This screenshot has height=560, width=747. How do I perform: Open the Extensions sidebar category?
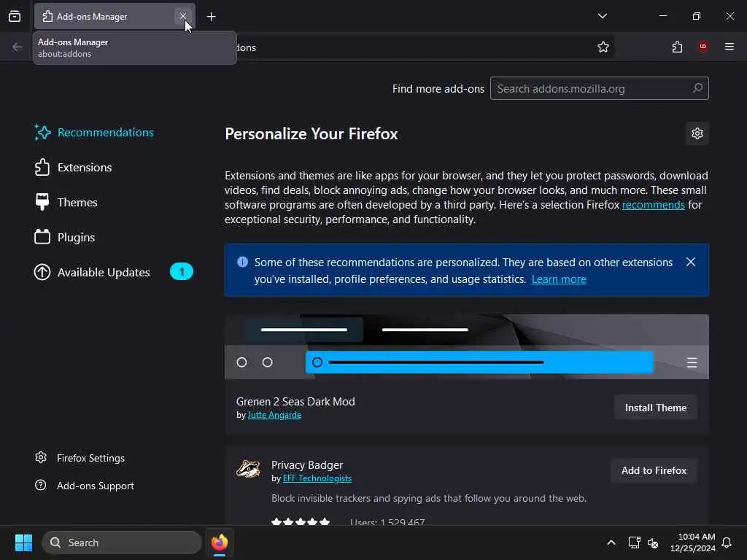(74, 168)
